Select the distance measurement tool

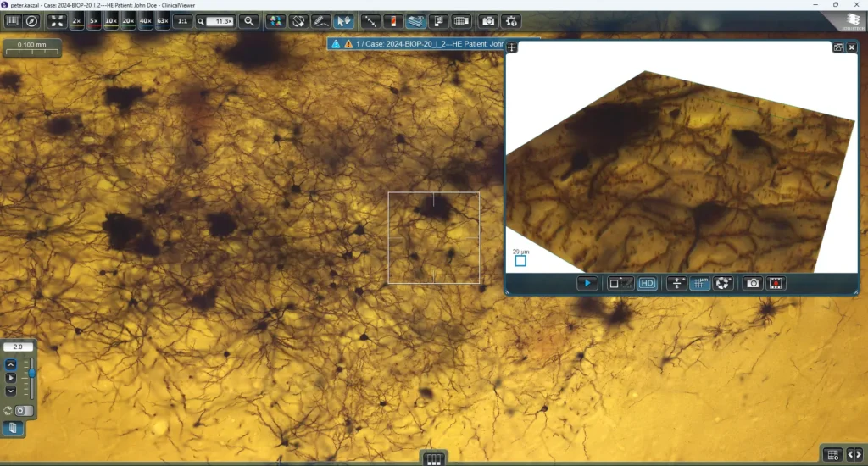click(370, 21)
